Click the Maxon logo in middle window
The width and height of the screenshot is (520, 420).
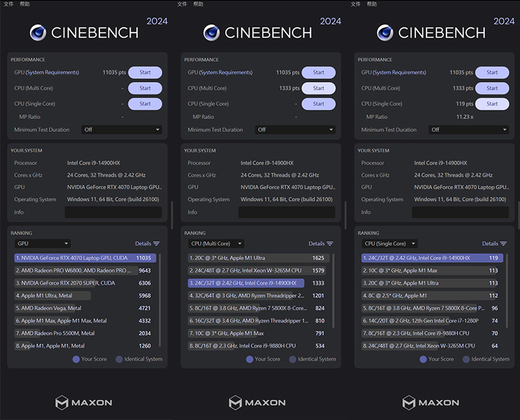257,402
